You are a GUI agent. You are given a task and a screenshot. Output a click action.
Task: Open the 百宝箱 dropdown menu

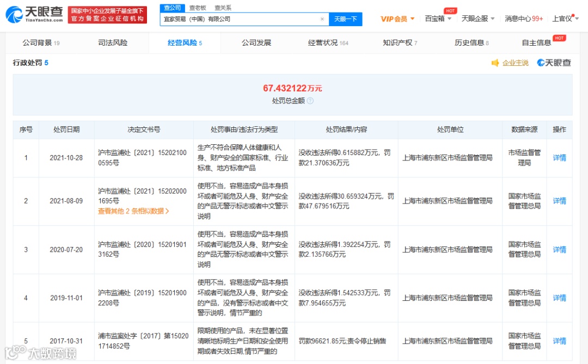point(438,18)
